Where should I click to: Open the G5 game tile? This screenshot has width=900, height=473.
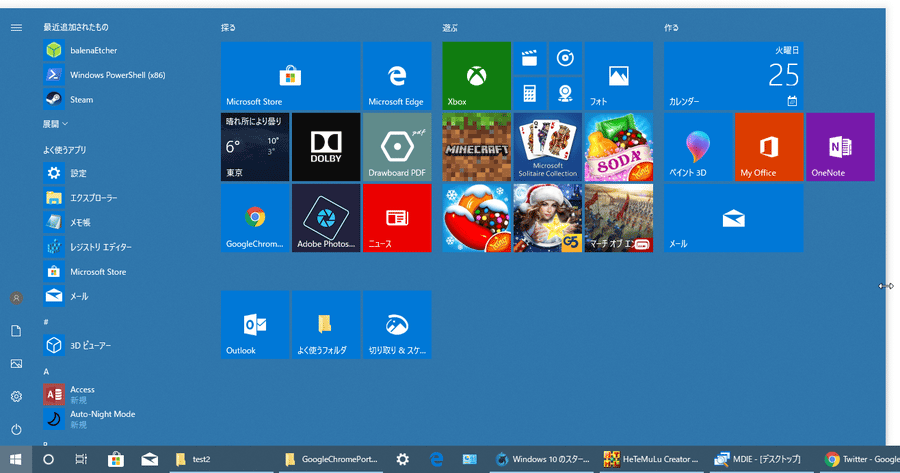(548, 218)
